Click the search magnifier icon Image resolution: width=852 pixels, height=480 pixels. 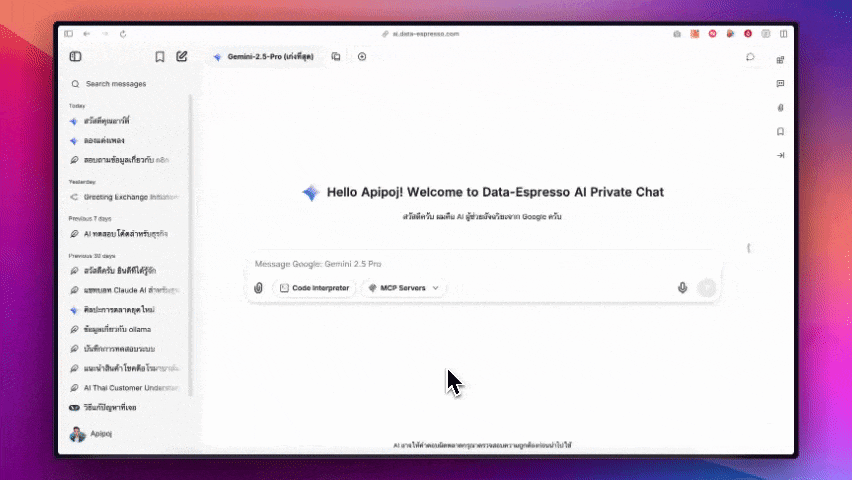[75, 84]
